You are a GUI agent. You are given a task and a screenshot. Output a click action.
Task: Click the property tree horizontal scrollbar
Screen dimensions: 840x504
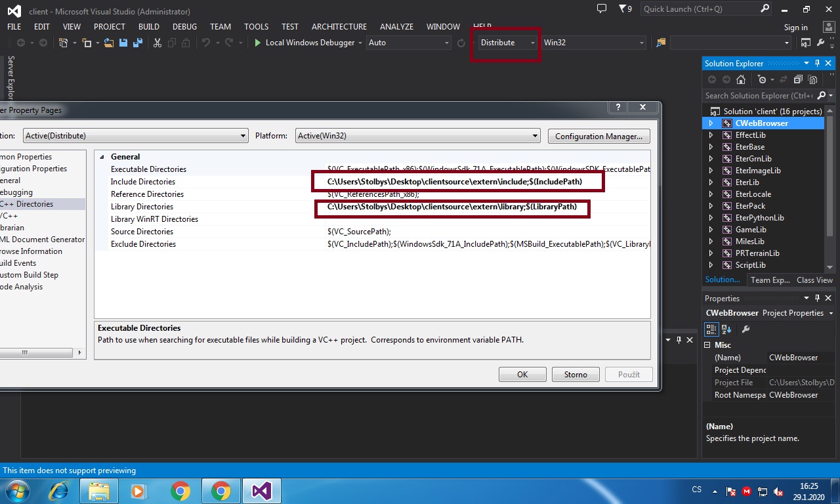[x=37, y=353]
